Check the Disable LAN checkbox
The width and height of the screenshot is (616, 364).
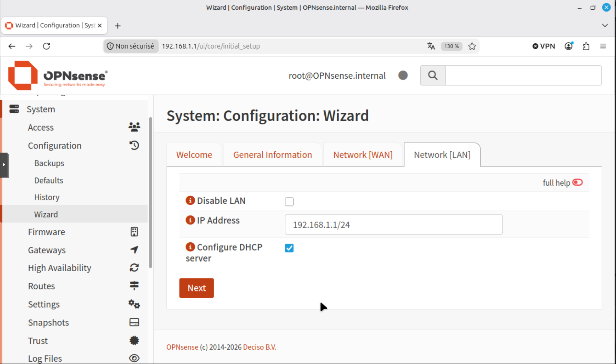[x=289, y=201]
